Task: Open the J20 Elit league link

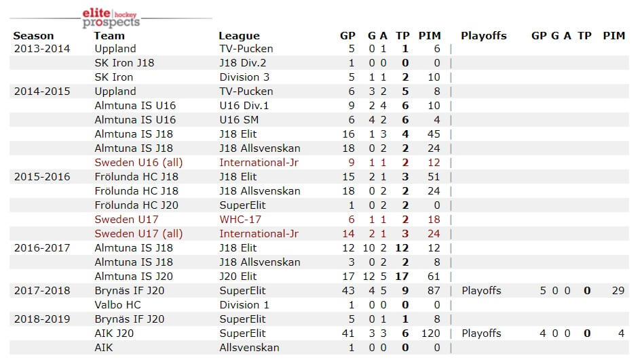Action: tap(238, 277)
